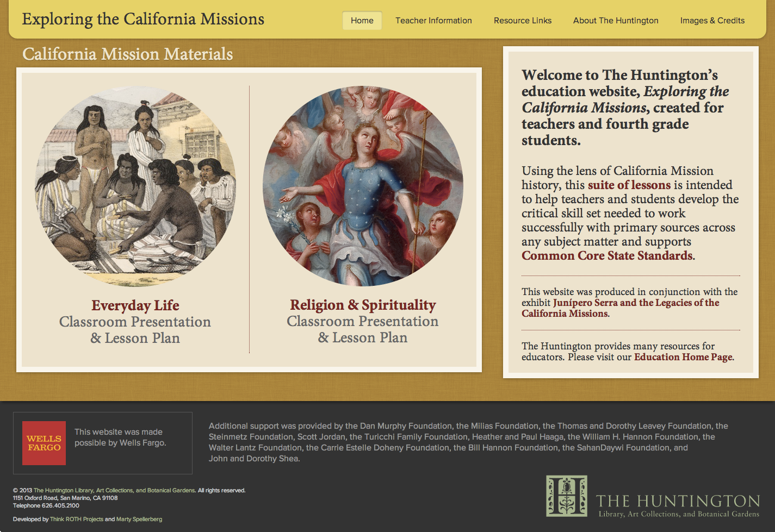This screenshot has height=532, width=775.
Task: Open About The Huntington page
Action: tap(616, 21)
